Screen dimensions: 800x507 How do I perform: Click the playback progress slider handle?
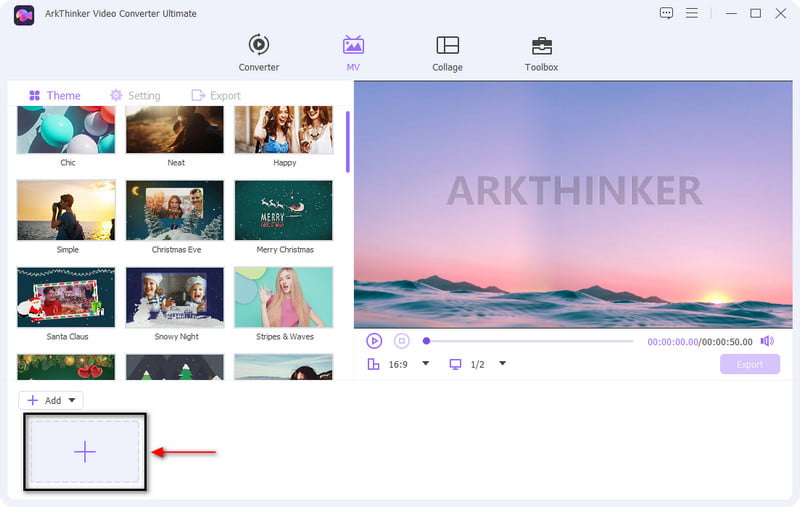pyautogui.click(x=427, y=341)
